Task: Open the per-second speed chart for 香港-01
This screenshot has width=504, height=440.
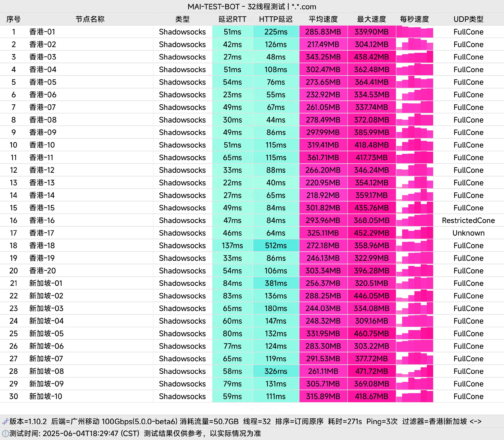Action: pyautogui.click(x=414, y=32)
